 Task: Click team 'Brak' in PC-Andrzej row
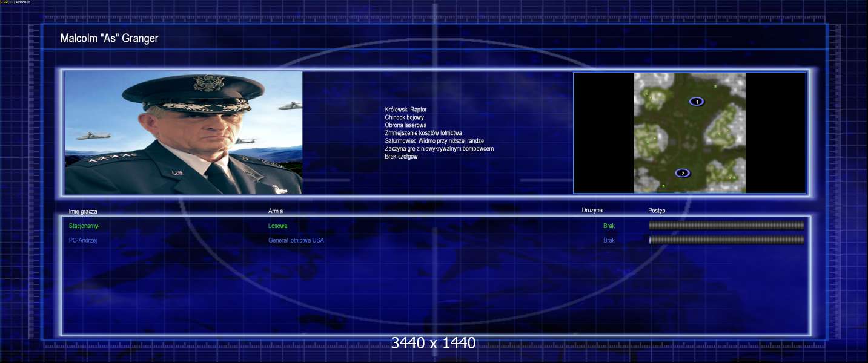point(609,241)
